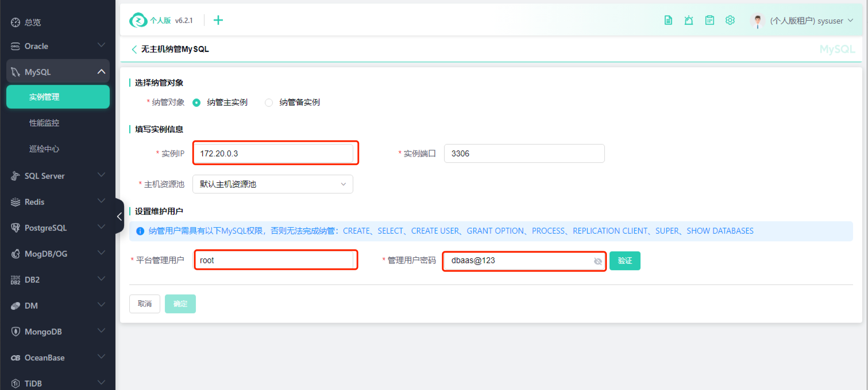This screenshot has height=390, width=868.
Task: Toggle password visibility eye icon
Action: click(x=597, y=261)
